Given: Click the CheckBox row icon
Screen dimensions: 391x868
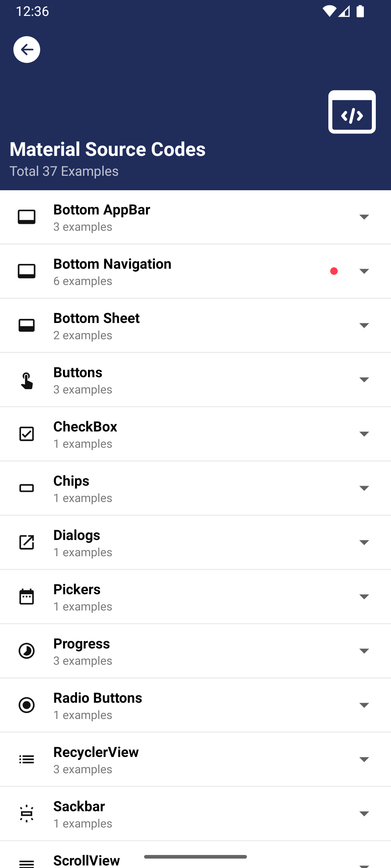Looking at the screenshot, I should pos(27,434).
